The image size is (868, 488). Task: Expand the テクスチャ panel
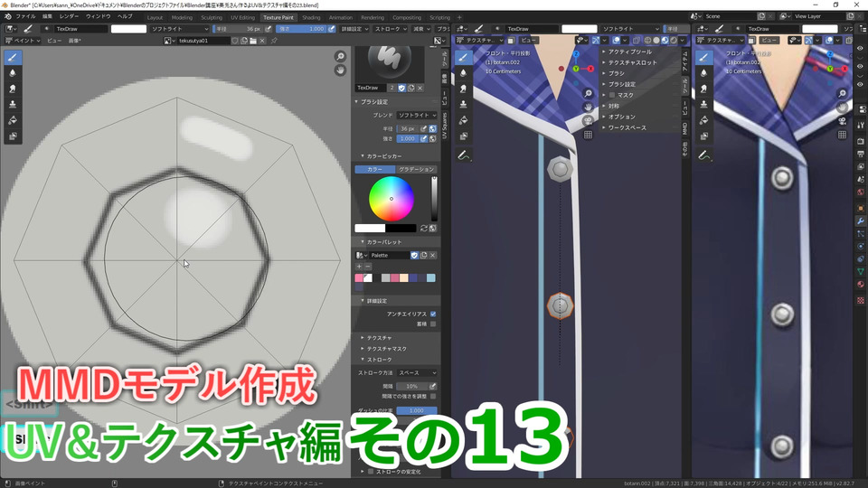point(379,337)
